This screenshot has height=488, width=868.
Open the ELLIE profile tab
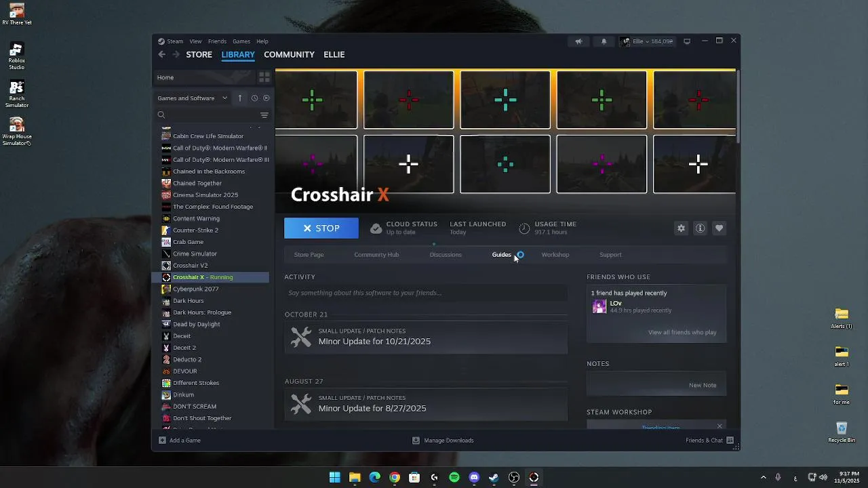(334, 54)
